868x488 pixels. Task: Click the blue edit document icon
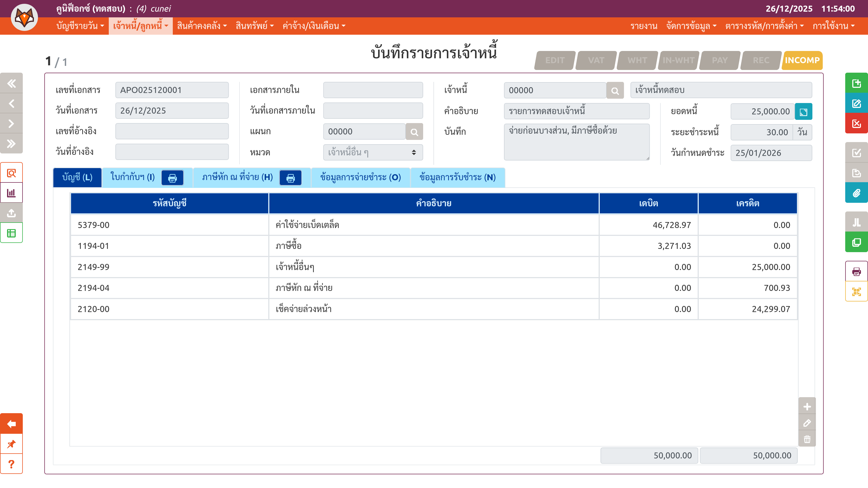click(856, 103)
